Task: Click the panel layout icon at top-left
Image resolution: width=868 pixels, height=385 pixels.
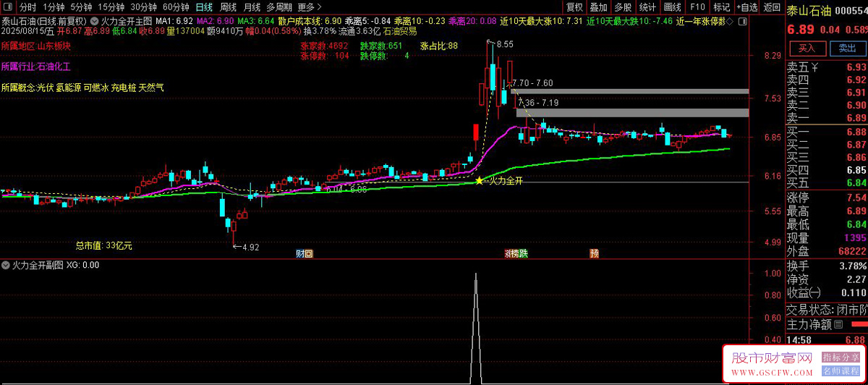Action: pyautogui.click(x=7, y=7)
